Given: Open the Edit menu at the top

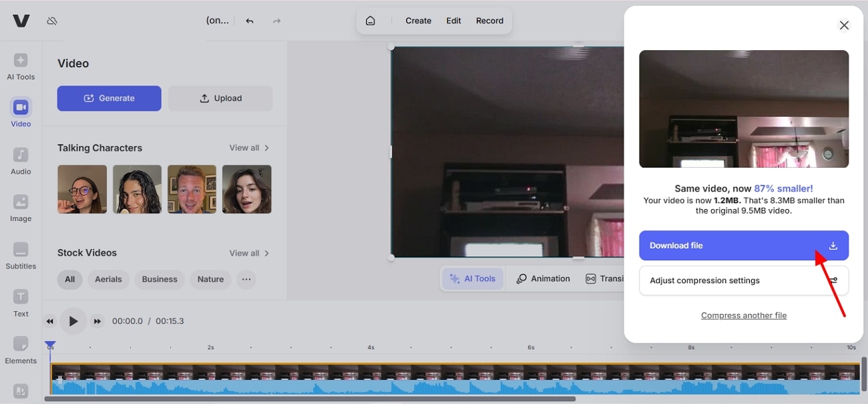Looking at the screenshot, I should pyautogui.click(x=453, y=20).
